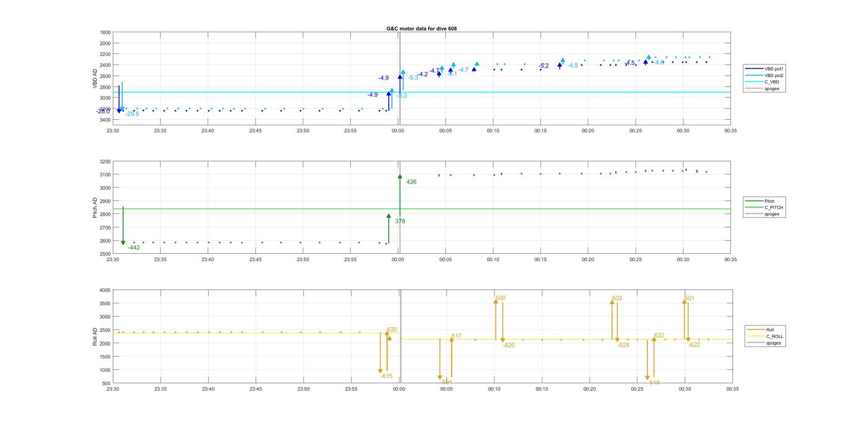Click the '-622' roll move label
The image size is (868, 430).
pos(694,345)
